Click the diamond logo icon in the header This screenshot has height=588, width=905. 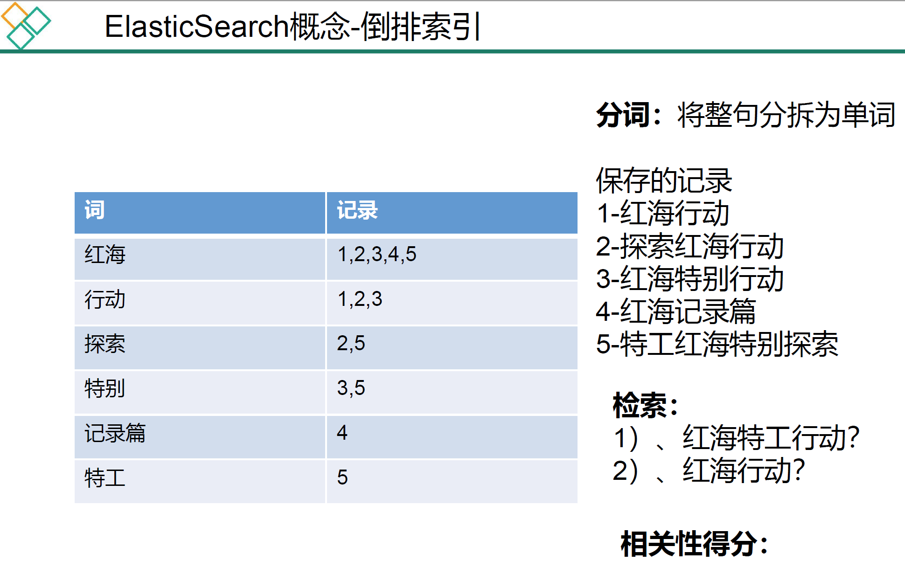(25, 25)
